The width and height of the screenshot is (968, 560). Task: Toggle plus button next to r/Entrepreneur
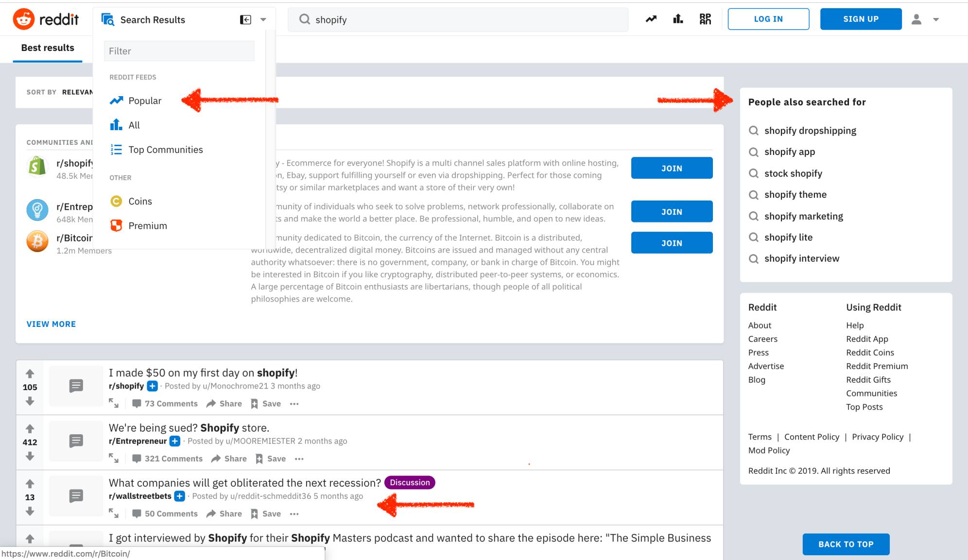coord(175,441)
